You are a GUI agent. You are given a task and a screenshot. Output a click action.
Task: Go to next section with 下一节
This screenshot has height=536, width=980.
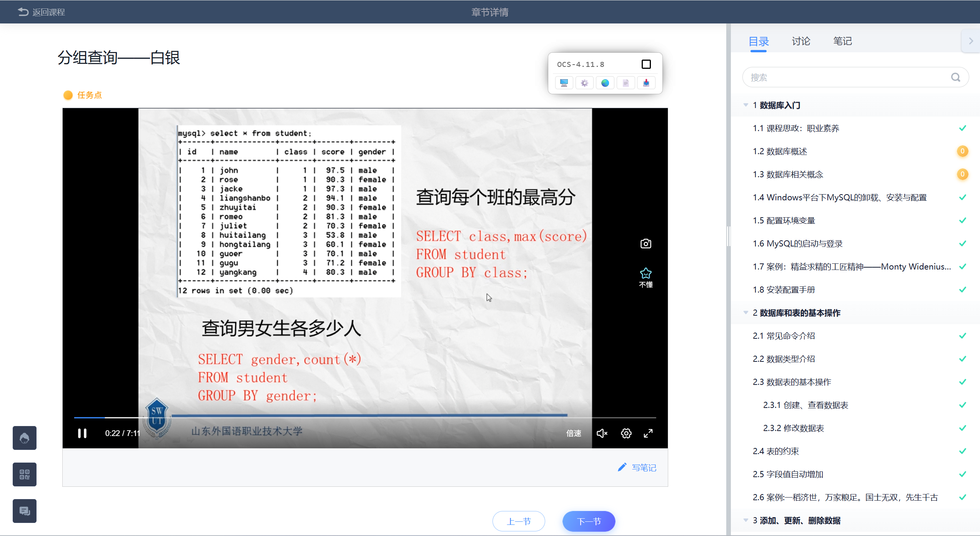point(589,521)
